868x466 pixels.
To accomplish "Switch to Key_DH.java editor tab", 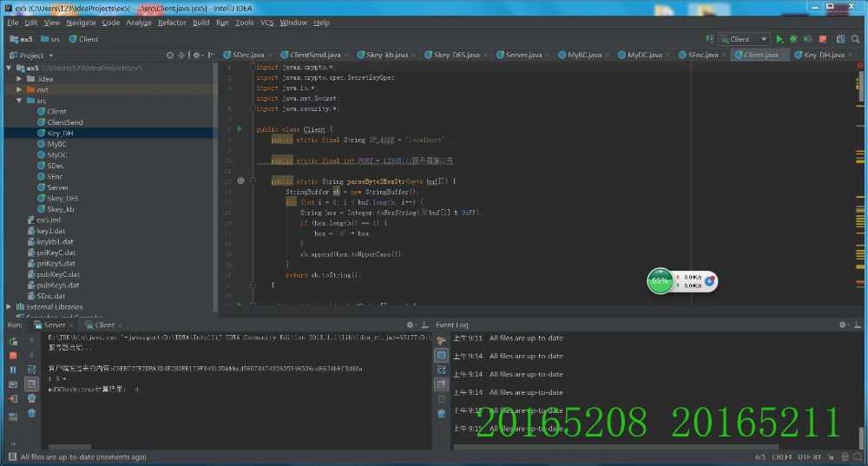I will tap(823, 55).
